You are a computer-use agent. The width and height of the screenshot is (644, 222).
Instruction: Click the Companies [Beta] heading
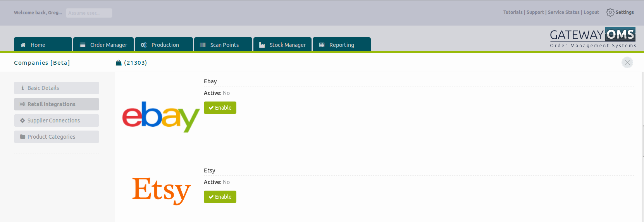coord(42,63)
